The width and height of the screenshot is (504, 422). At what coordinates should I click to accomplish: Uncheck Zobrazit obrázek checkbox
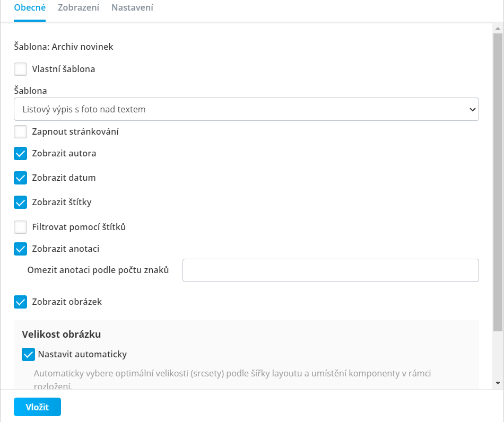click(20, 302)
